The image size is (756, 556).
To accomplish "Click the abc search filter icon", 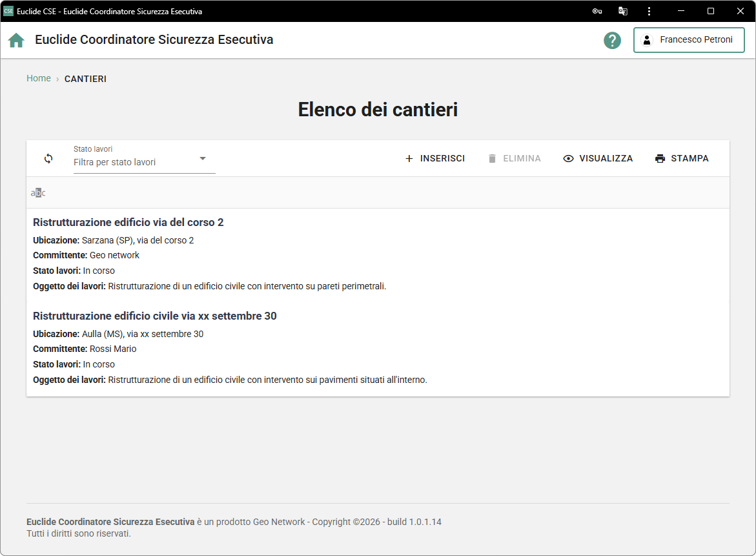I will tap(38, 192).
